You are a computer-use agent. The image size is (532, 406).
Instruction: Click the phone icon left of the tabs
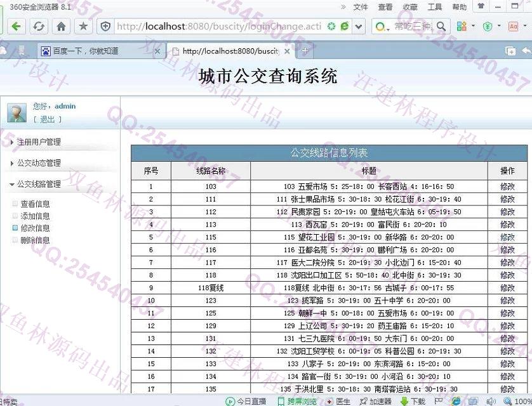pyautogui.click(x=22, y=51)
